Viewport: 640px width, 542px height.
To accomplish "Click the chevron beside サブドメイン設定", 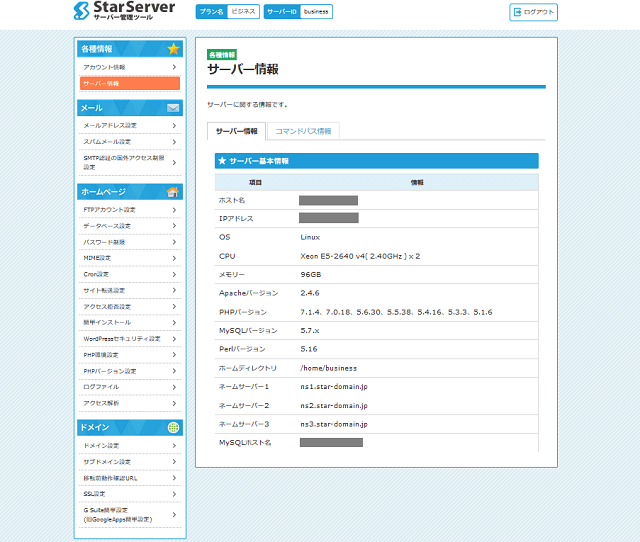I will pos(174,462).
